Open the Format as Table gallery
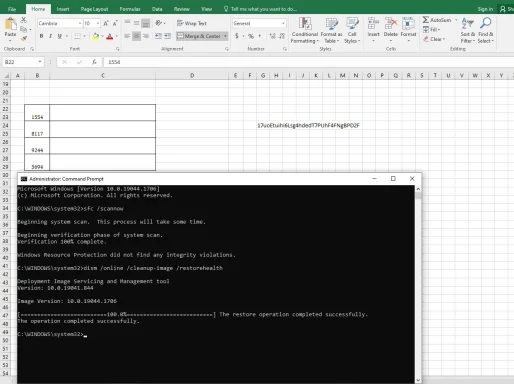The height and width of the screenshot is (384, 514). coord(331,30)
